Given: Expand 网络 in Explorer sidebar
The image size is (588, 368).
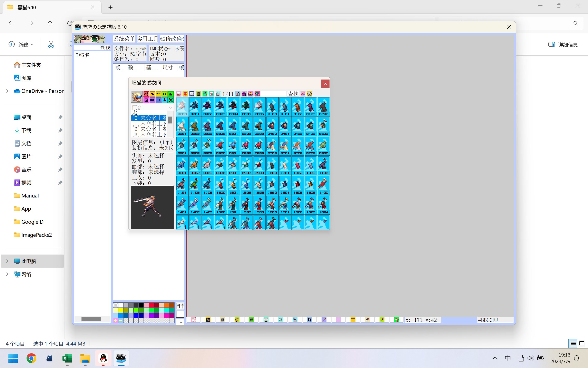Looking at the screenshot, I should click(x=7, y=274).
